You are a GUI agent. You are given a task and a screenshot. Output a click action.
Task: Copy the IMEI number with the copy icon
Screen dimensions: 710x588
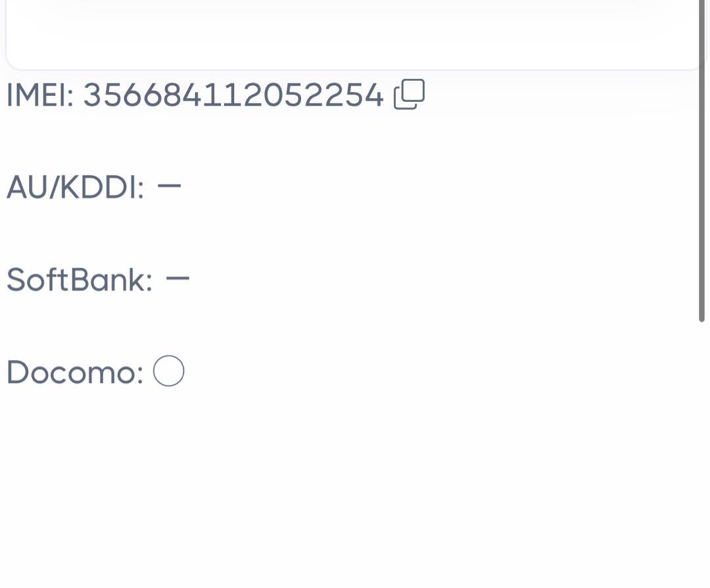tap(410, 94)
